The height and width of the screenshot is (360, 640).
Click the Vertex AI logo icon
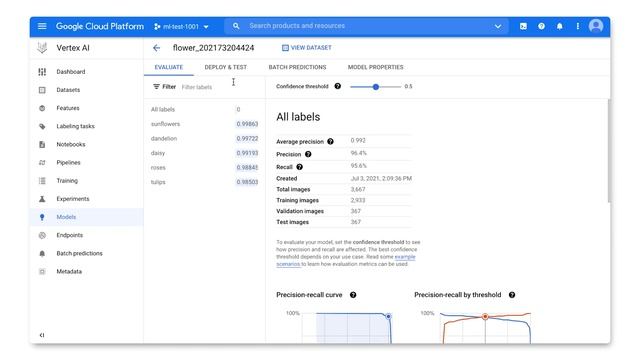42,48
